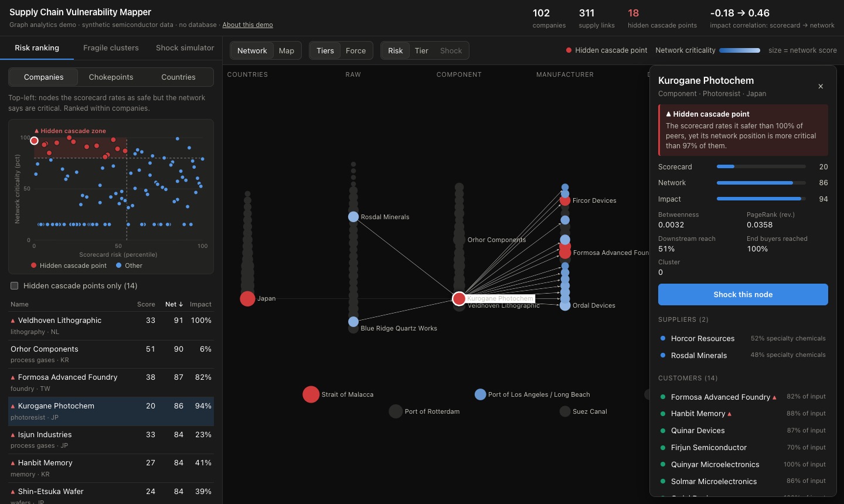Image resolution: width=844 pixels, height=504 pixels.
Task: Click the red Japan country node
Action: point(247,298)
